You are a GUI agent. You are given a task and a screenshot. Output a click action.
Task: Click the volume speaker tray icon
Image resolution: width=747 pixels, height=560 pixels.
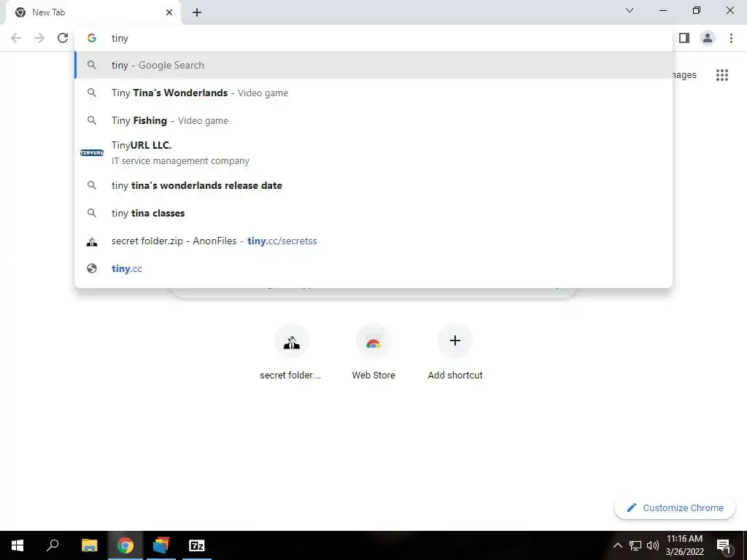pyautogui.click(x=653, y=545)
